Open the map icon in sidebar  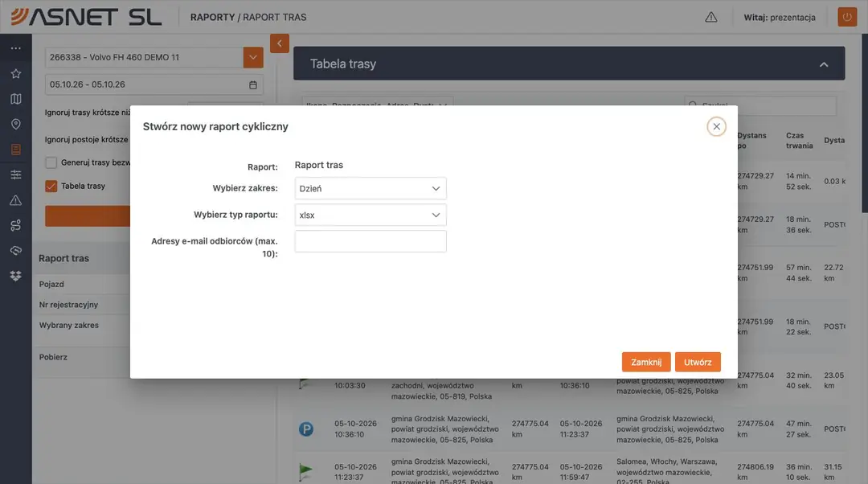(x=16, y=99)
